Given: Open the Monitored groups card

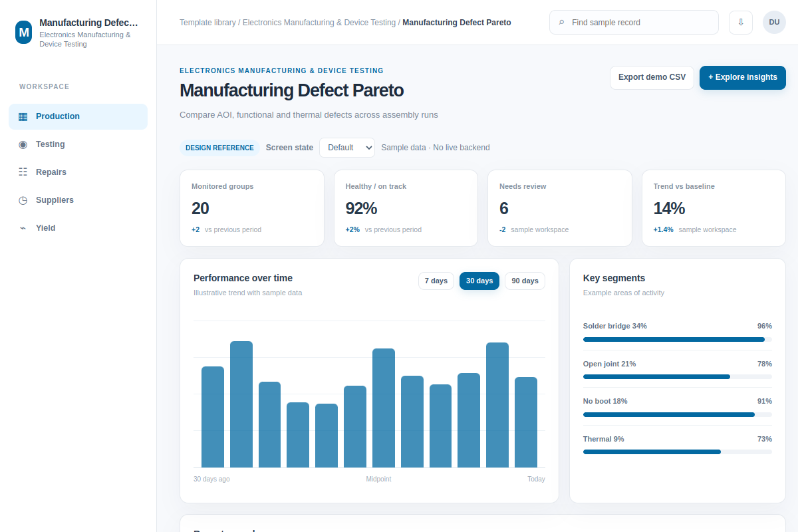Looking at the screenshot, I should point(252,208).
